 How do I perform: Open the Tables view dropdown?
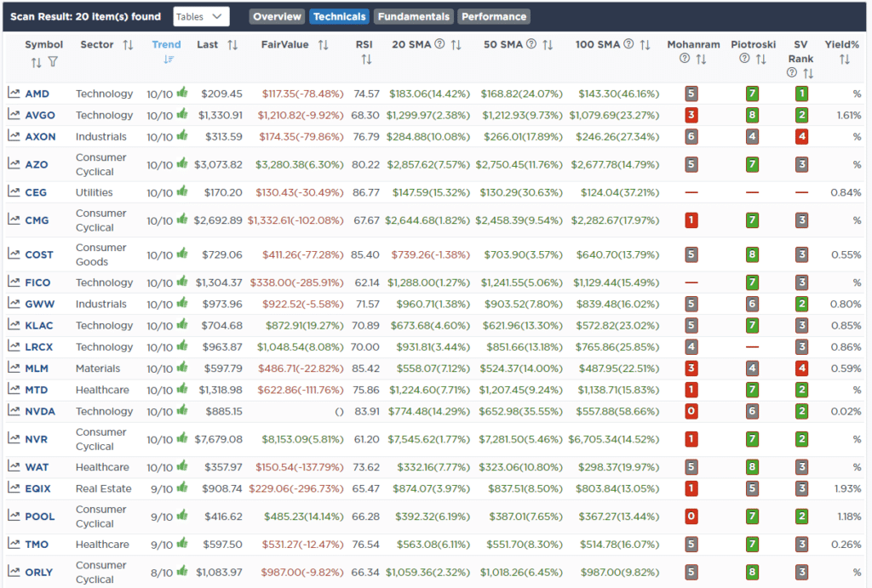tap(200, 17)
